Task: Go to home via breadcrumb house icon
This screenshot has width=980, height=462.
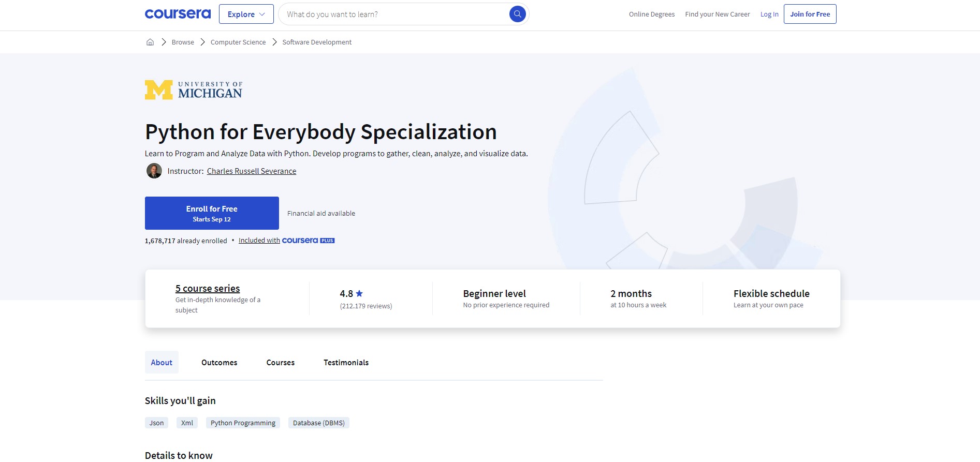Action: [150, 42]
